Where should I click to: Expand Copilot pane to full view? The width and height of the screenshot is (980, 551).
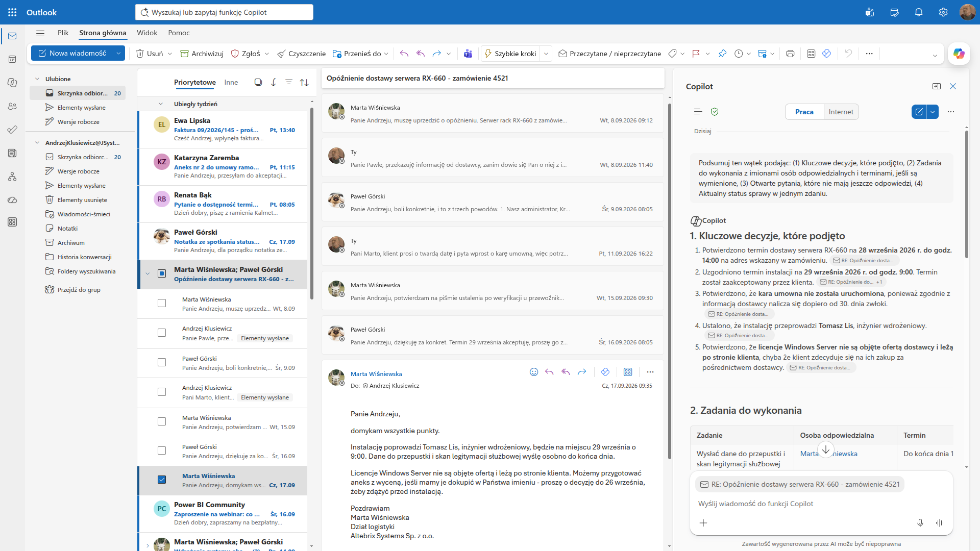tap(937, 86)
